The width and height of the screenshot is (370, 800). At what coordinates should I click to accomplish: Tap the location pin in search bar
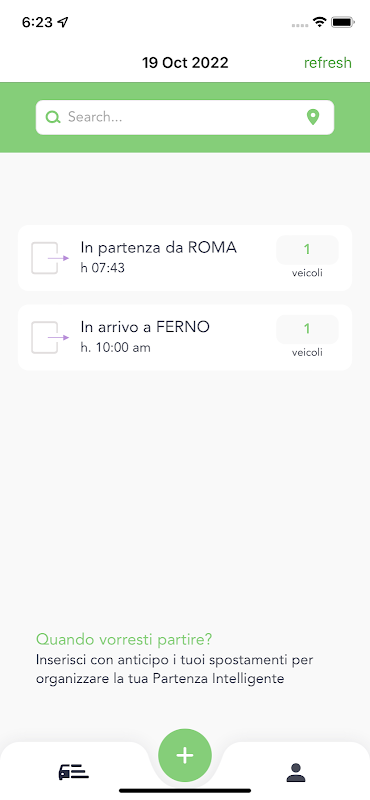(x=313, y=117)
